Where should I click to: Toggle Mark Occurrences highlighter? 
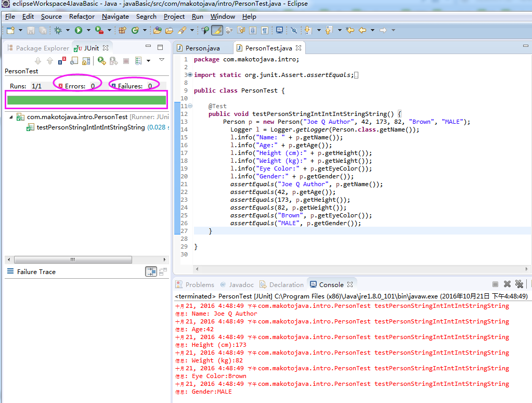point(217,31)
